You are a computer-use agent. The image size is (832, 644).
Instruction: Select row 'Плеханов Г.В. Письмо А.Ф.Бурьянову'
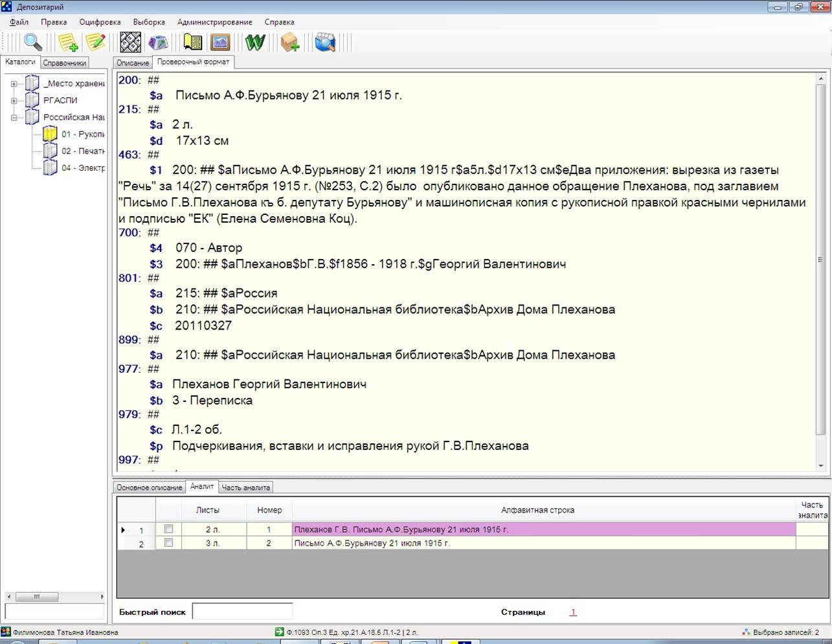coord(544,529)
